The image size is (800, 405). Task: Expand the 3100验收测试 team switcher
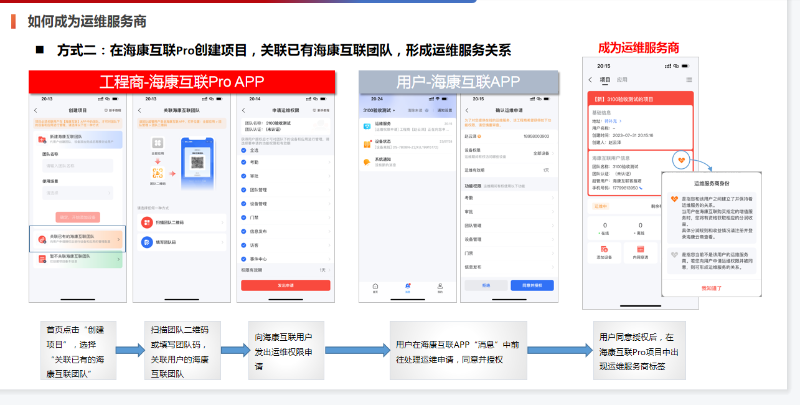click(x=379, y=110)
